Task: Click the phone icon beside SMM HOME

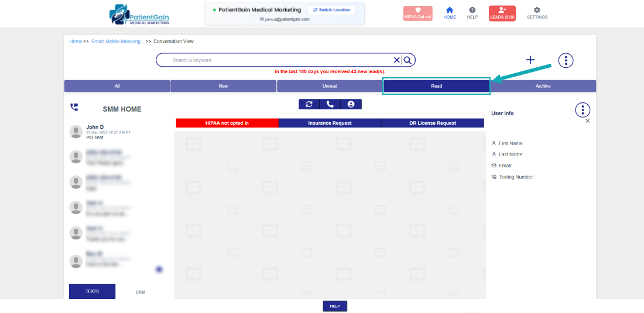Action: click(x=74, y=107)
